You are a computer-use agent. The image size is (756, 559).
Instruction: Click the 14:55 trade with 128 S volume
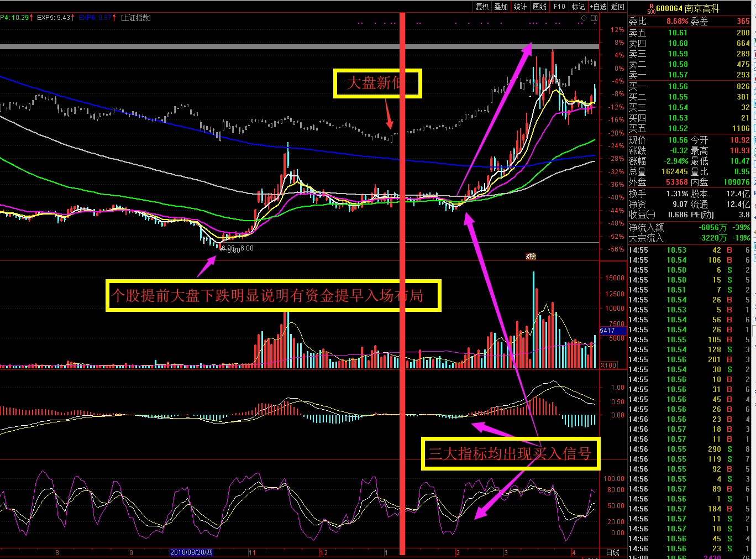[x=689, y=349]
